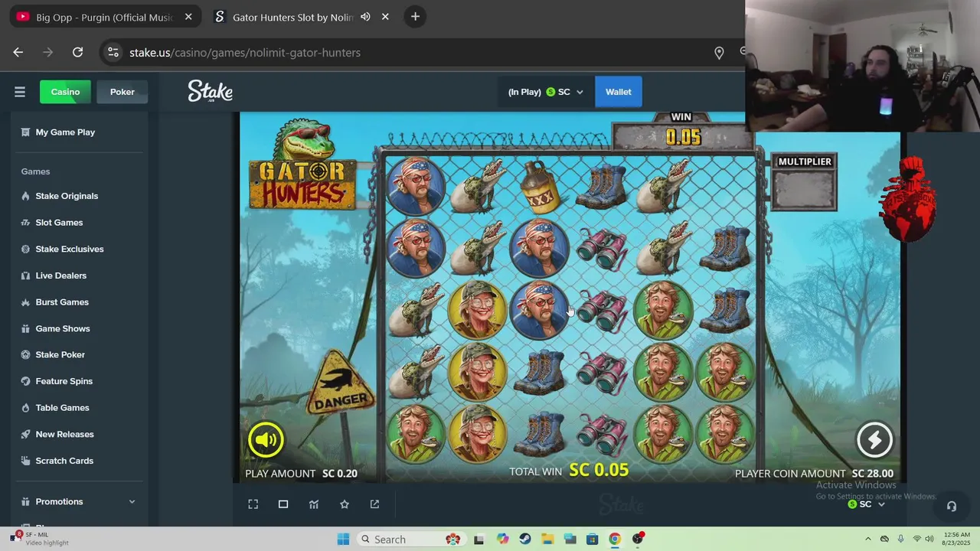The width and height of the screenshot is (980, 551).
Task: Close the Big Opp - Purgin tab
Action: pos(188,16)
